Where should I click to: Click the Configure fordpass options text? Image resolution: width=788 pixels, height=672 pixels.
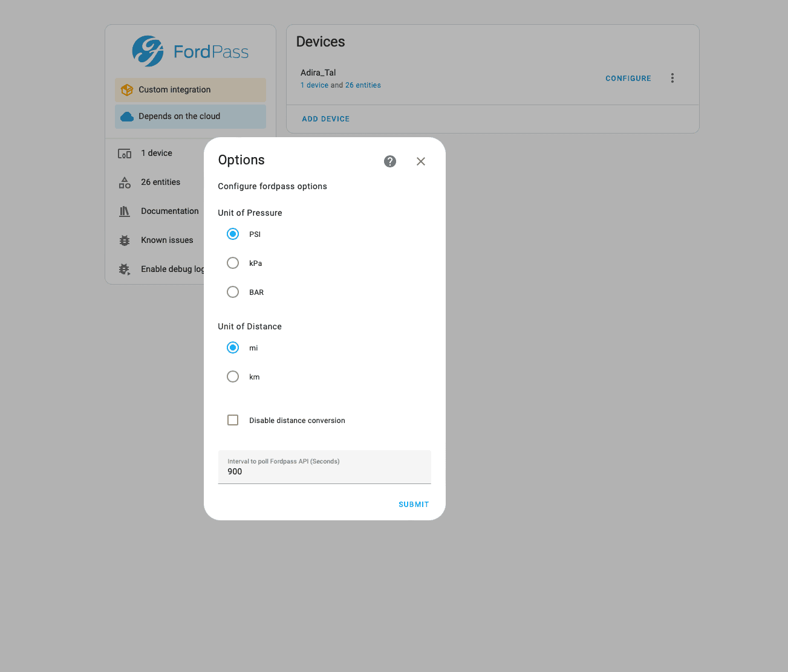[x=273, y=187]
